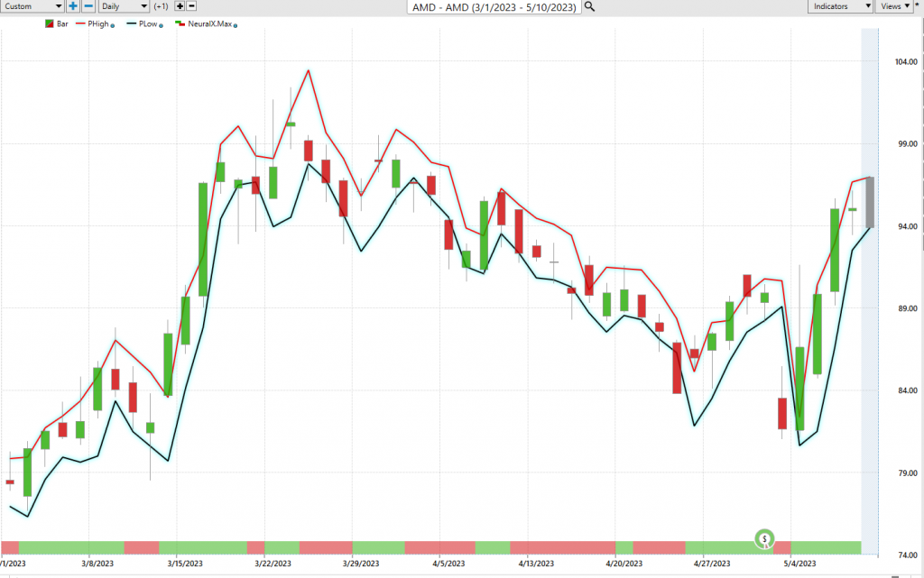Click the 5/4/2023 date axis label
924x578 pixels.
click(799, 564)
